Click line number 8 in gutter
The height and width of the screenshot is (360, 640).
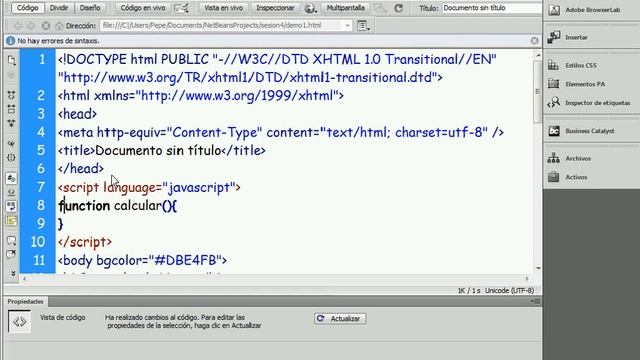(41, 205)
